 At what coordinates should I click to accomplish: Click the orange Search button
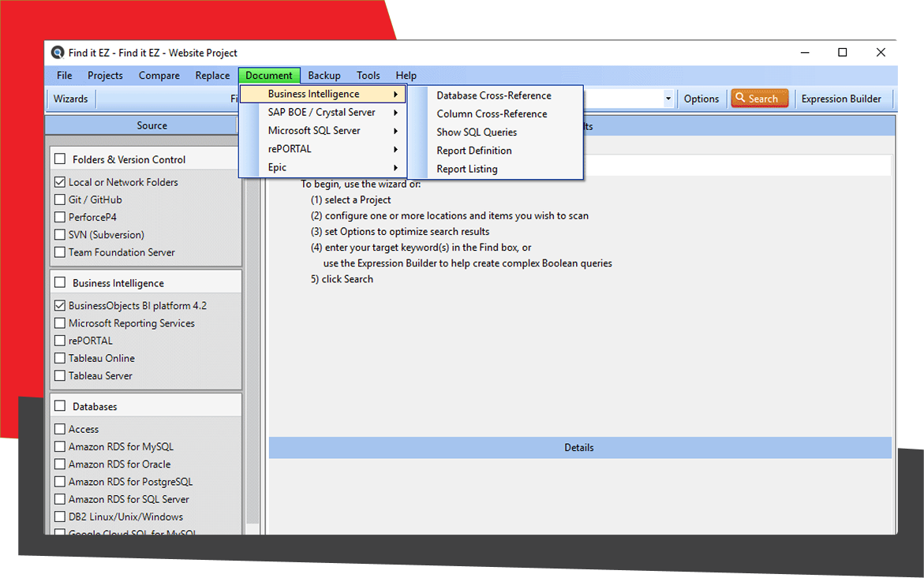(x=760, y=99)
